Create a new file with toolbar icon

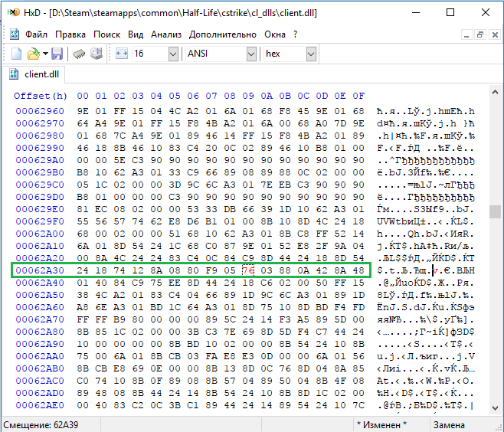(x=16, y=54)
